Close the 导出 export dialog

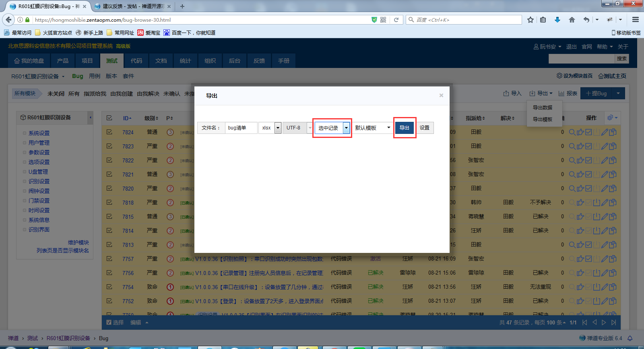(441, 95)
